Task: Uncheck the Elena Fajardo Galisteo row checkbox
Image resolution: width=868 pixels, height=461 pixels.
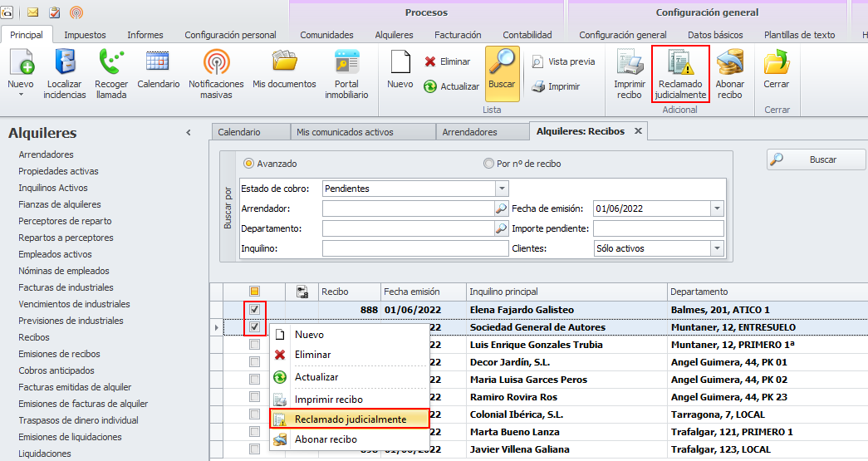Action: (x=255, y=310)
